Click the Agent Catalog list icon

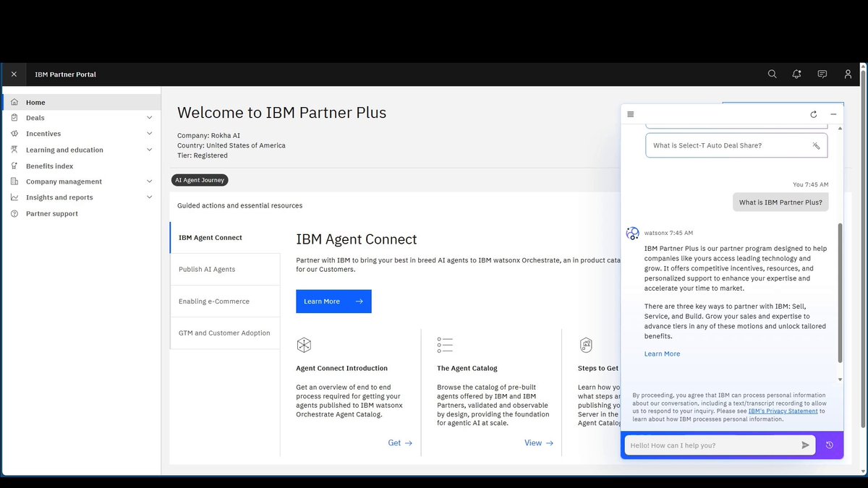point(445,345)
